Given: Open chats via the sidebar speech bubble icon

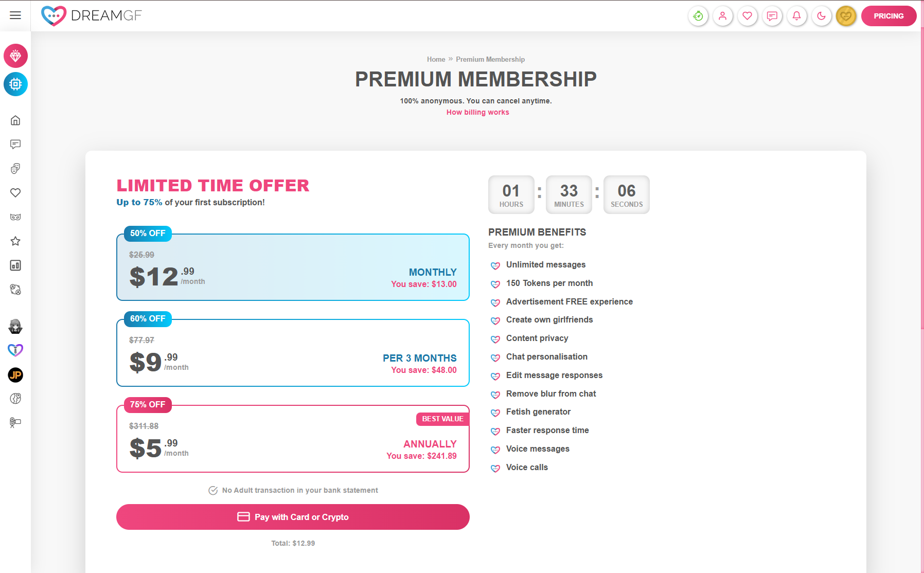Looking at the screenshot, I should (15, 145).
